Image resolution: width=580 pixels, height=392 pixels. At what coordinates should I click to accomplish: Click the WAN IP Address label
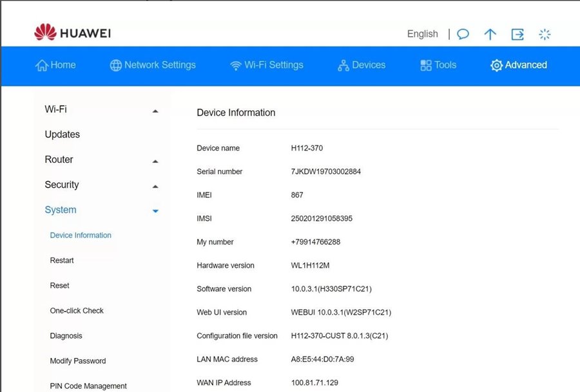point(224,383)
